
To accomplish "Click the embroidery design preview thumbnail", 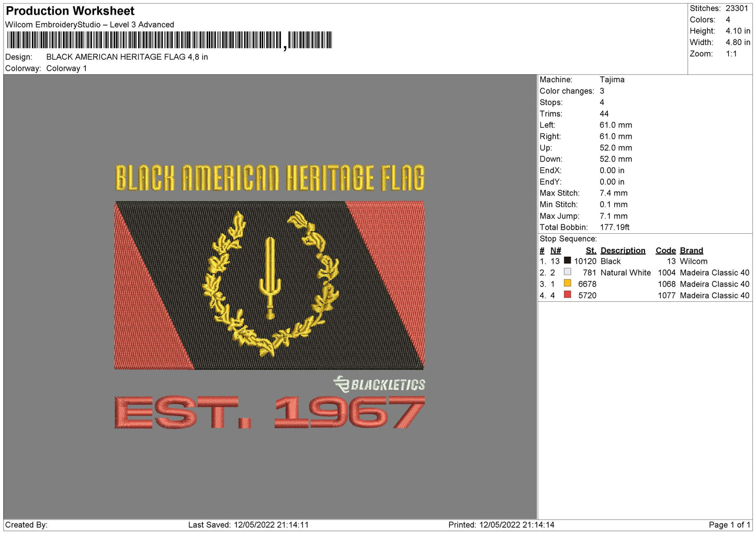I will (x=270, y=297).
